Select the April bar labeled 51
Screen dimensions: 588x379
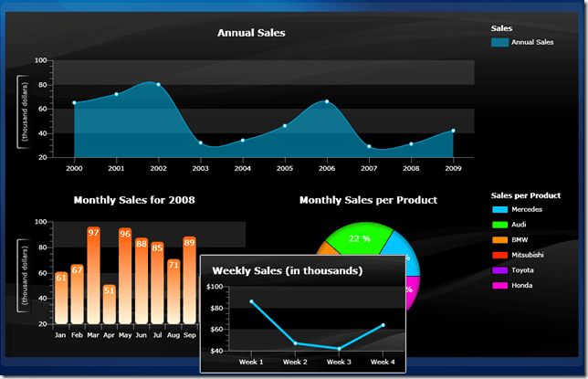click(x=110, y=304)
